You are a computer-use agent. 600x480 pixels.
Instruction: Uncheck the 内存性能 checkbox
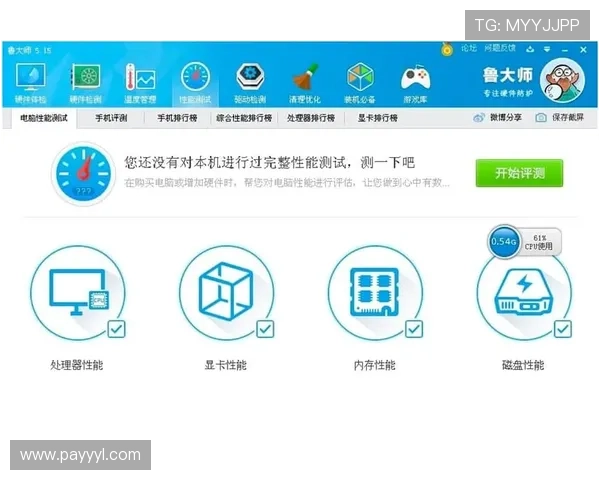(414, 329)
